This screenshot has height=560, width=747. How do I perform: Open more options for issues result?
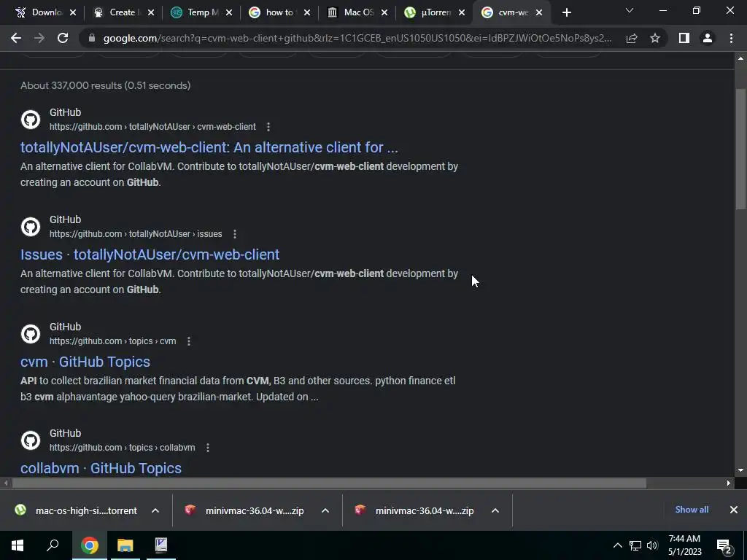coord(234,234)
